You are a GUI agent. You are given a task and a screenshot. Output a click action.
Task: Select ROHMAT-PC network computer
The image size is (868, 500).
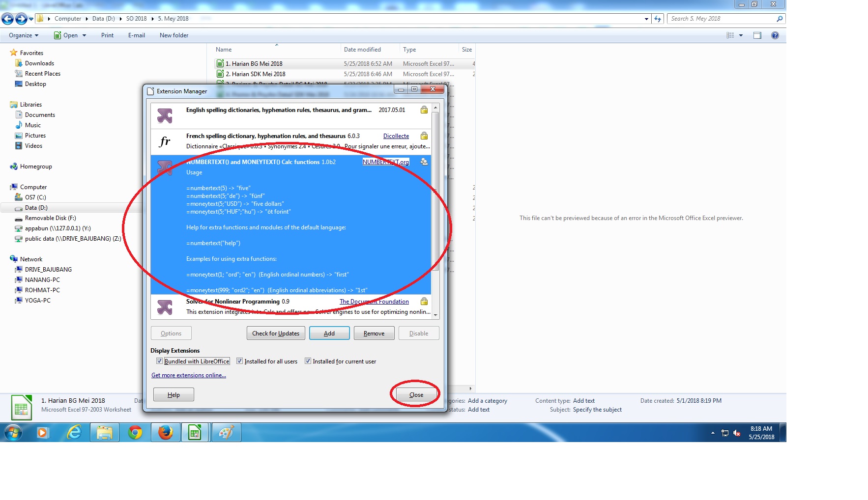[42, 290]
